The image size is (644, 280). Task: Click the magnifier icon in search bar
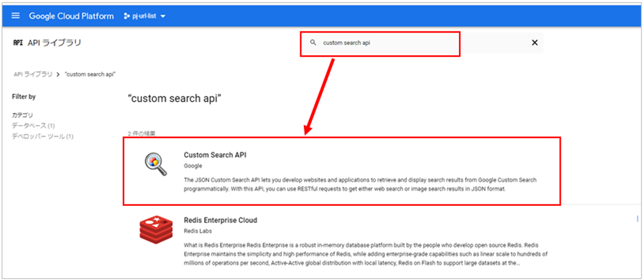pyautogui.click(x=313, y=43)
